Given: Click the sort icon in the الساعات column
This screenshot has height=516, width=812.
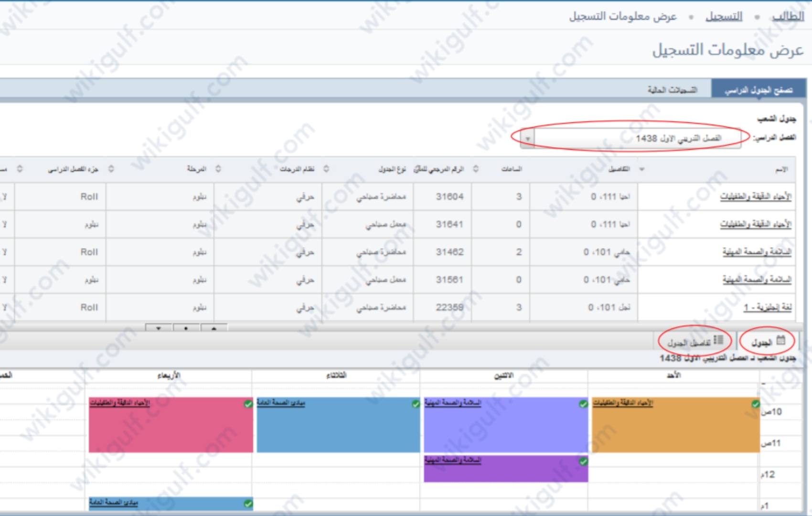Looking at the screenshot, I should 476,169.
